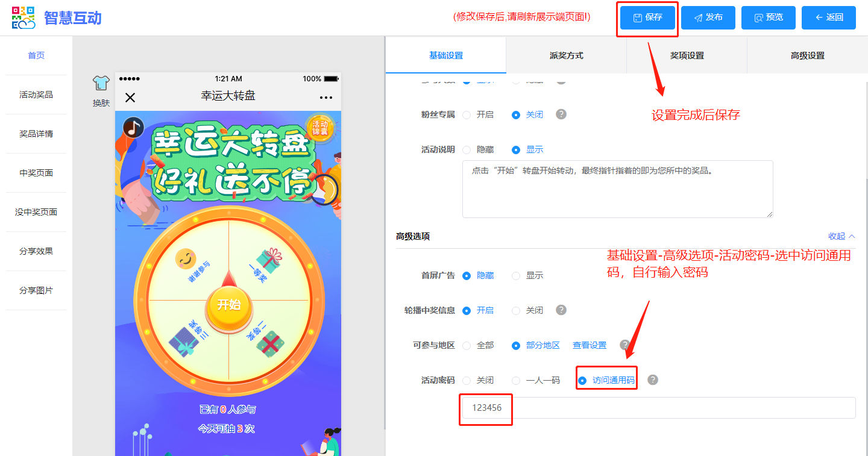Click the 换肤 shirt skin icon
This screenshot has height=456, width=868.
101,84
